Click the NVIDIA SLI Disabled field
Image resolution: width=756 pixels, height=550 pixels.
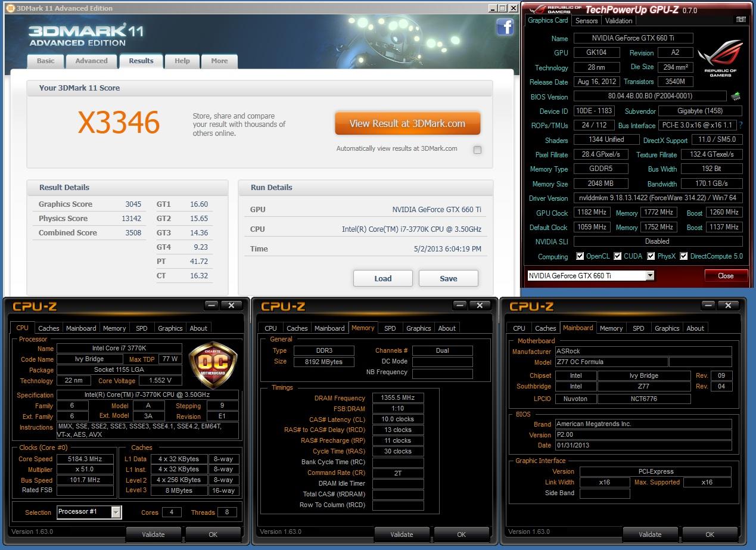point(658,241)
